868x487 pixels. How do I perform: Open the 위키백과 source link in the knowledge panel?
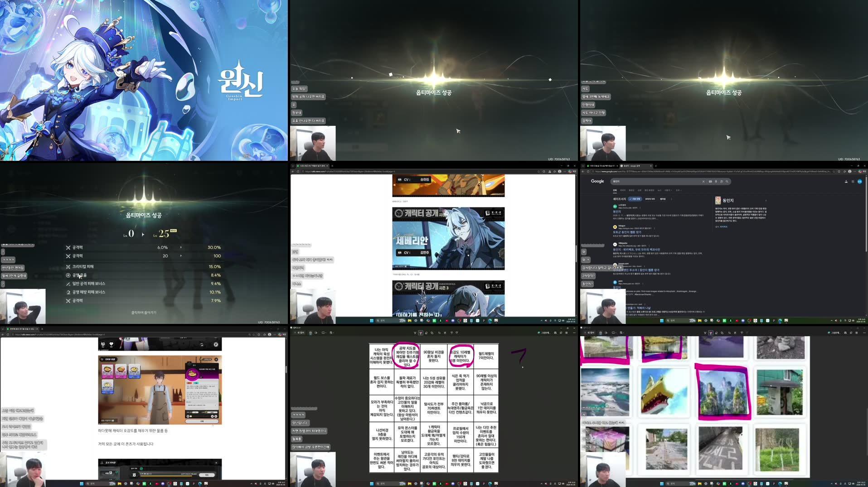(723, 227)
